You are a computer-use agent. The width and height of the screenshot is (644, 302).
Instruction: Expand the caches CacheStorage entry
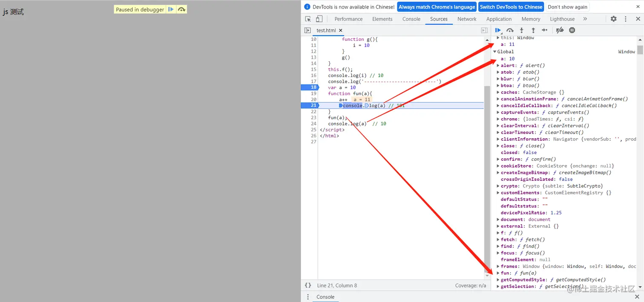(498, 92)
